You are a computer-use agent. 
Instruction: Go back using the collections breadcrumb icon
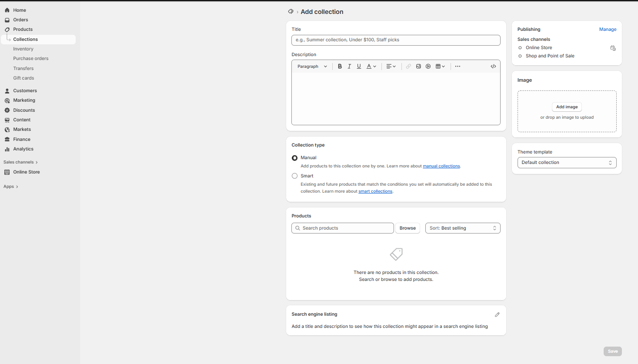(x=291, y=12)
